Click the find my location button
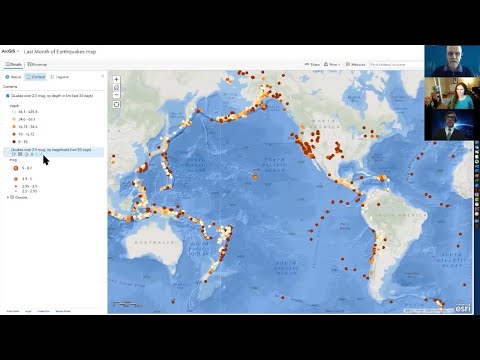The width and height of the screenshot is (480, 360). (x=116, y=105)
